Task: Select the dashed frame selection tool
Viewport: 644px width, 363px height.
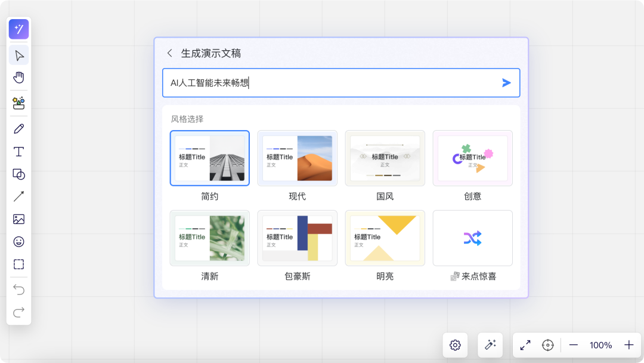Action: click(18, 264)
